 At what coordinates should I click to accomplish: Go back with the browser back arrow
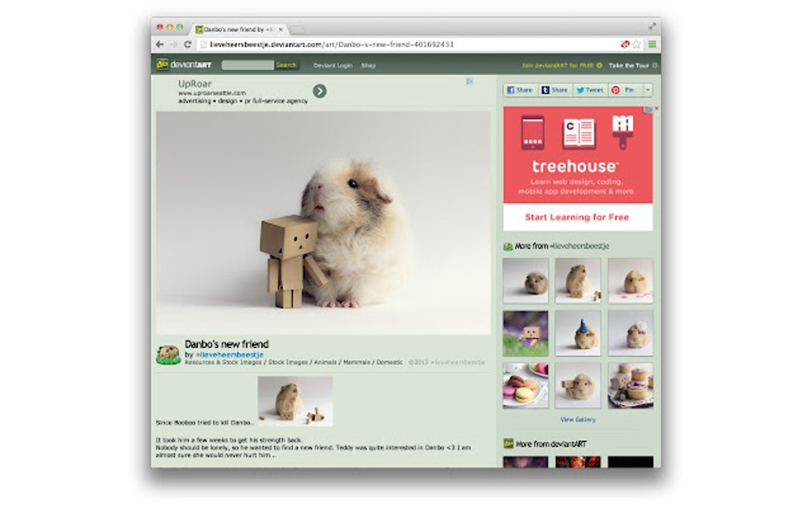(x=160, y=45)
